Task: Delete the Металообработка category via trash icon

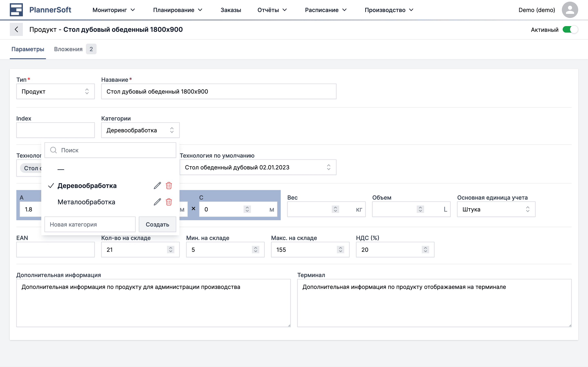Action: [169, 202]
